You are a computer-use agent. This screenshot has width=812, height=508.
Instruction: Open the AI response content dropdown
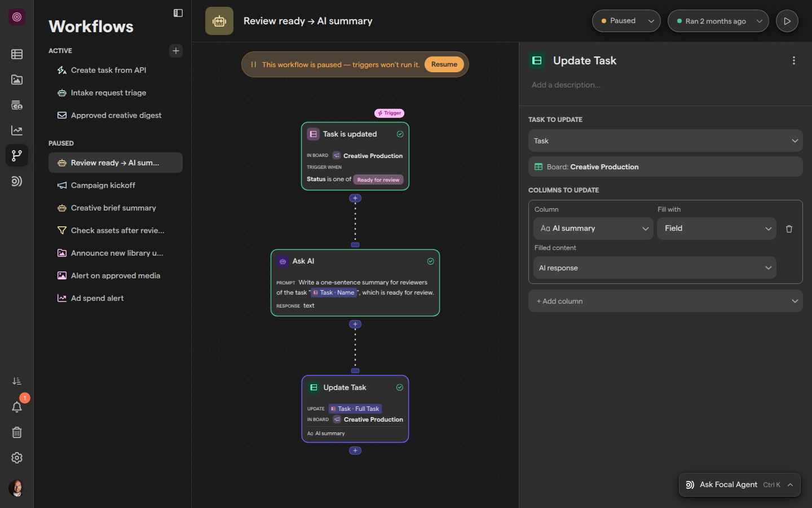click(x=655, y=268)
